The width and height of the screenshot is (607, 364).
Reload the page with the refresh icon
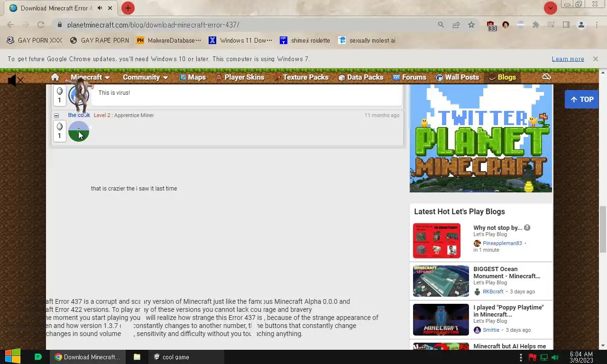pos(41,25)
